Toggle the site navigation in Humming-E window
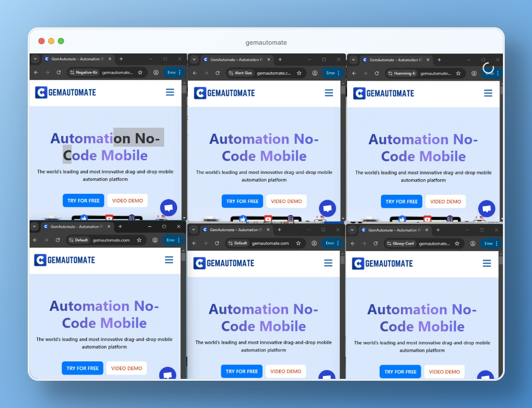The height and width of the screenshot is (408, 532). [x=488, y=93]
